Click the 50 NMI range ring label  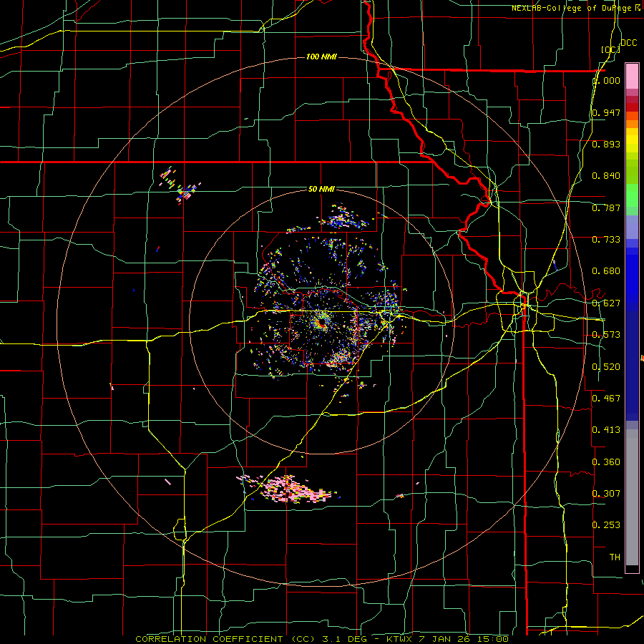tap(321, 189)
